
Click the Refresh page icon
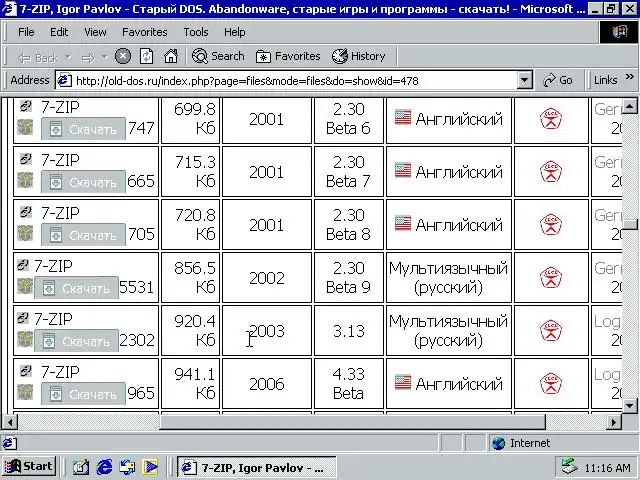(x=147, y=56)
